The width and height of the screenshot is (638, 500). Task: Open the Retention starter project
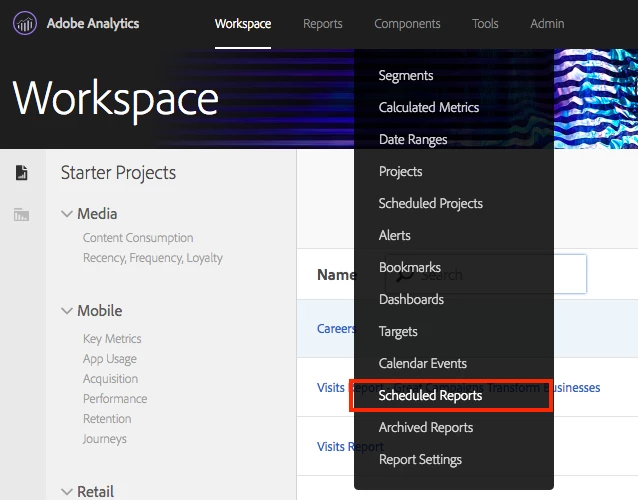107,419
